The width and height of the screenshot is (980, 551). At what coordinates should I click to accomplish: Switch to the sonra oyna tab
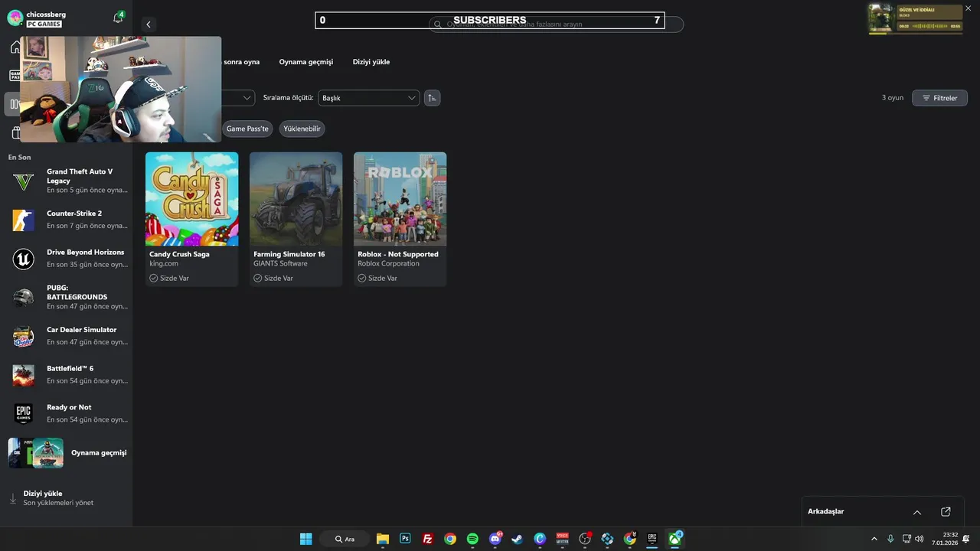click(x=241, y=62)
